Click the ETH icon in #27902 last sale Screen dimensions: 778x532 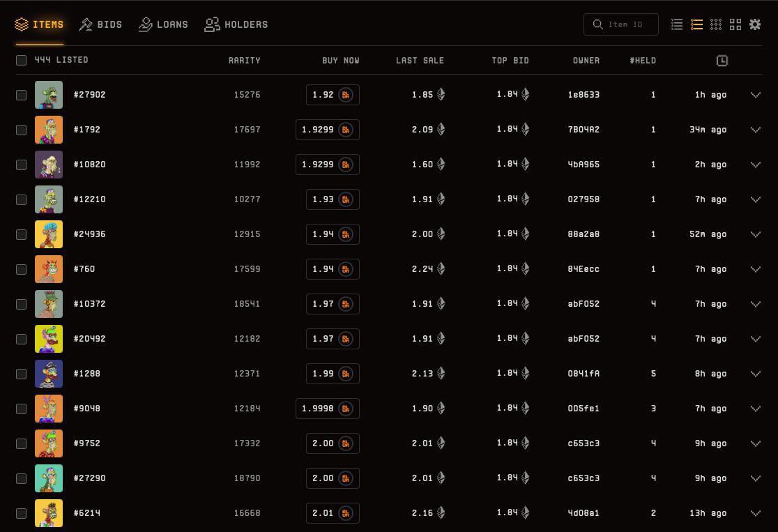[x=441, y=94]
